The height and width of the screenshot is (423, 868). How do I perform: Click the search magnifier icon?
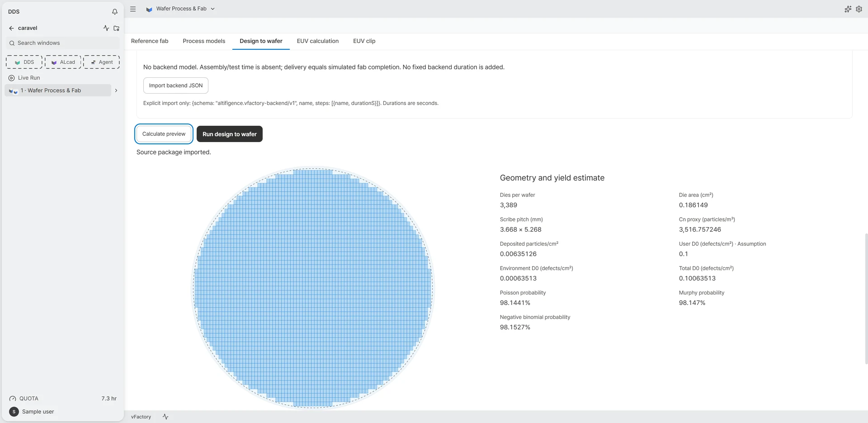12,43
